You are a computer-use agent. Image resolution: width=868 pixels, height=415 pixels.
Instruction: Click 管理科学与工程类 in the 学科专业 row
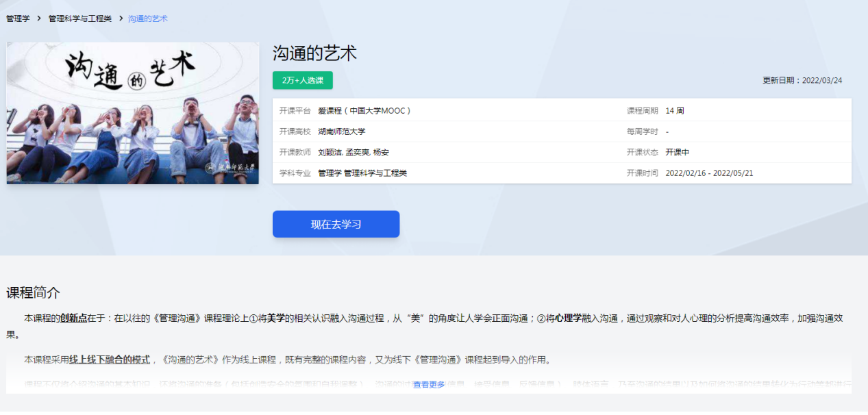(375, 173)
